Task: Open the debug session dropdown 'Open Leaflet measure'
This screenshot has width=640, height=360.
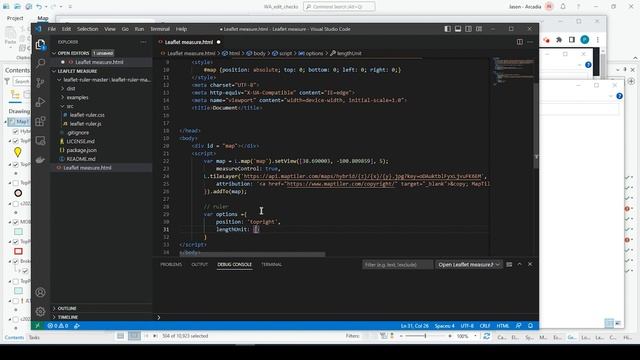Action: click(x=469, y=264)
